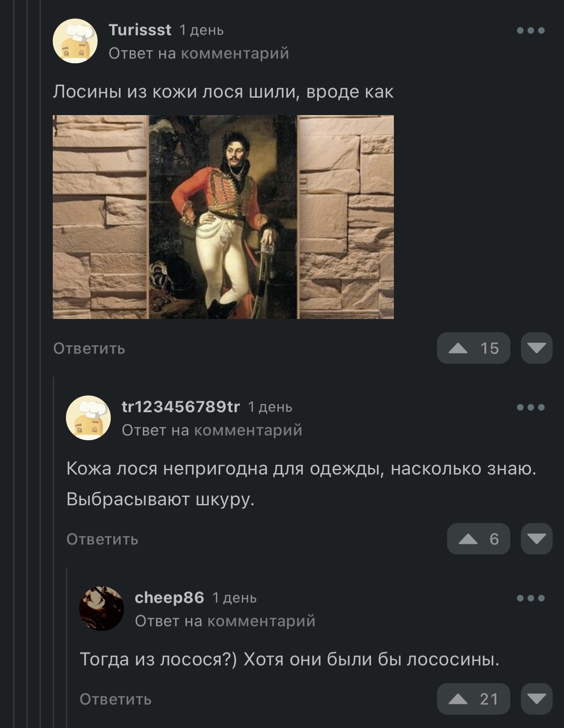Downvote tr123456789tr's comment
This screenshot has width=564, height=728.
pos(536,539)
